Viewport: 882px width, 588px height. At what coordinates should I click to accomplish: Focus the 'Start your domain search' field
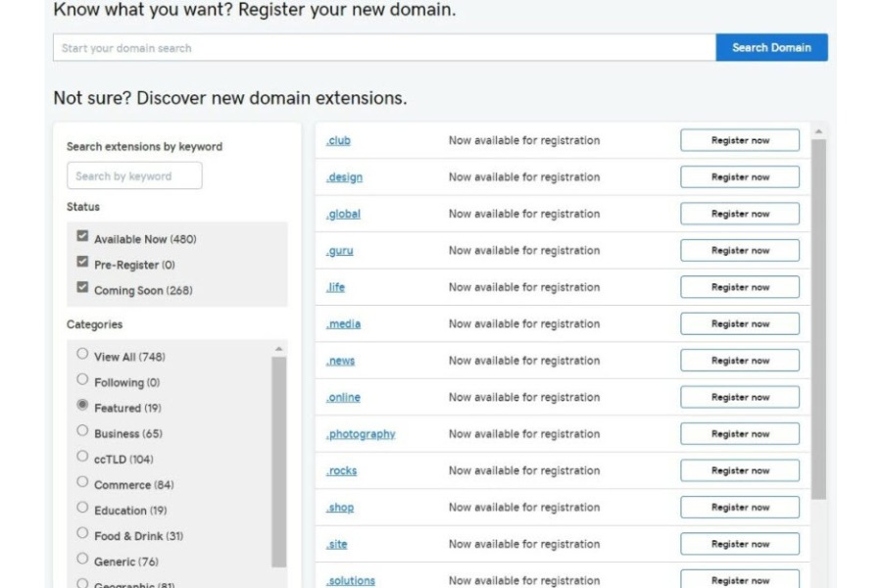pyautogui.click(x=384, y=47)
